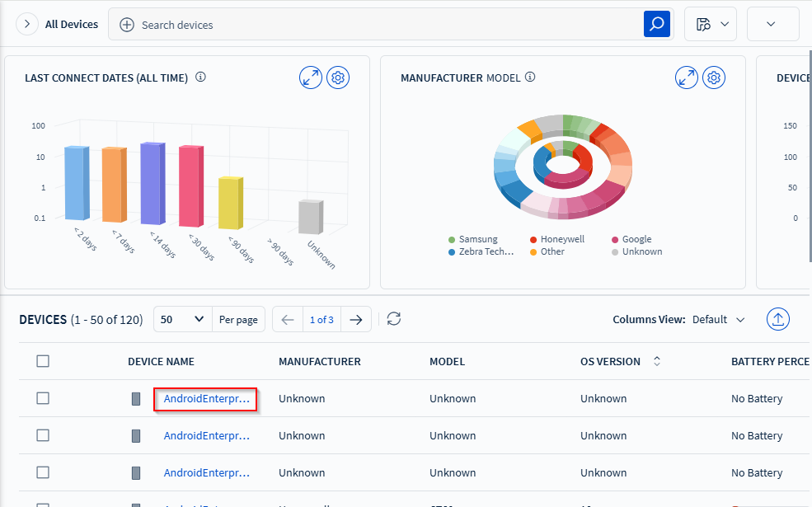Check the second device row checkbox
This screenshot has width=812, height=507.
(43, 435)
